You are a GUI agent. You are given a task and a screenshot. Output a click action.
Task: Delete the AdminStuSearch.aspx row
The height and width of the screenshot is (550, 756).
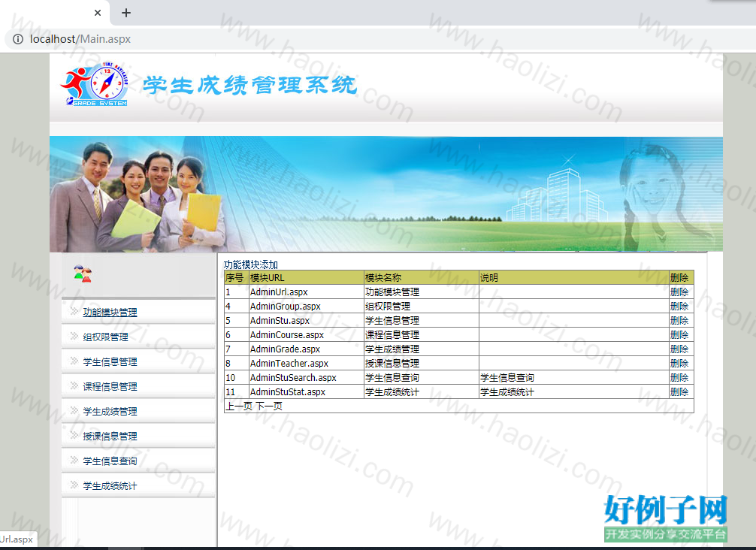(679, 378)
